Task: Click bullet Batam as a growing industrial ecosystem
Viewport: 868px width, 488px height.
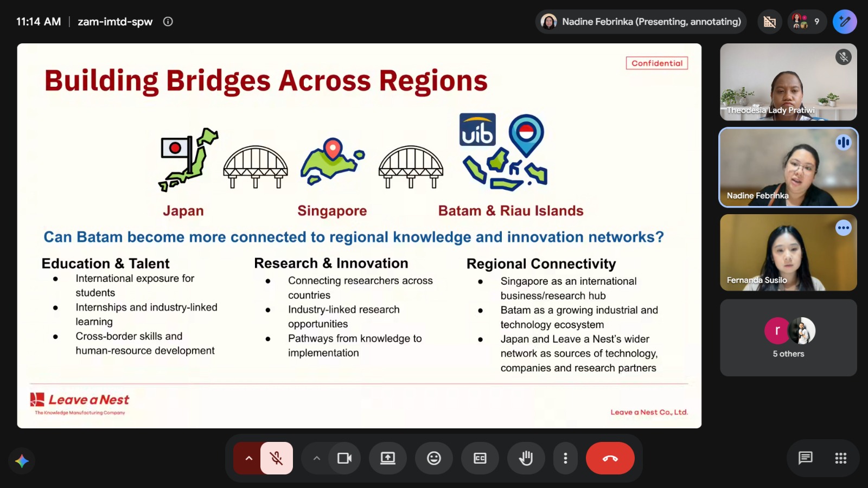Action: click(x=579, y=317)
